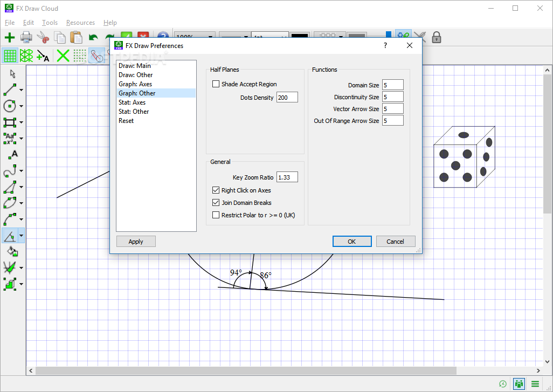The image size is (553, 392).
Task: Select Stat: Axes preferences page
Action: (x=156, y=102)
